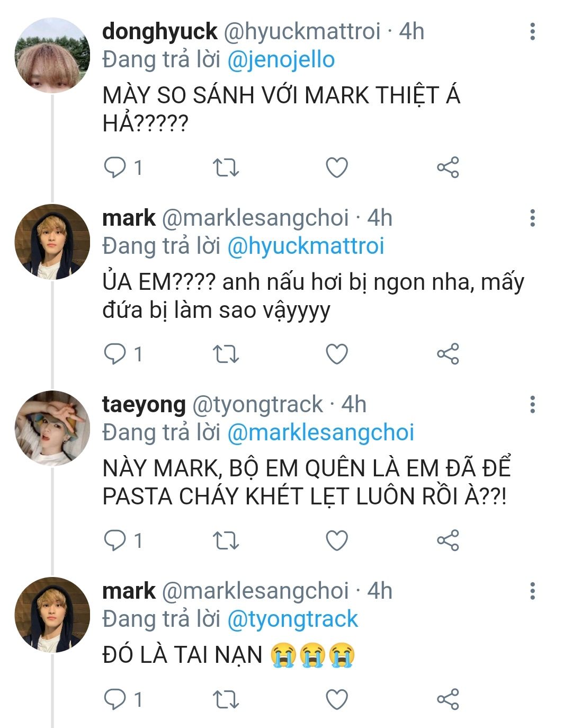Retweet donghyuck's MÀY SO SÁNH tweet

point(226,168)
